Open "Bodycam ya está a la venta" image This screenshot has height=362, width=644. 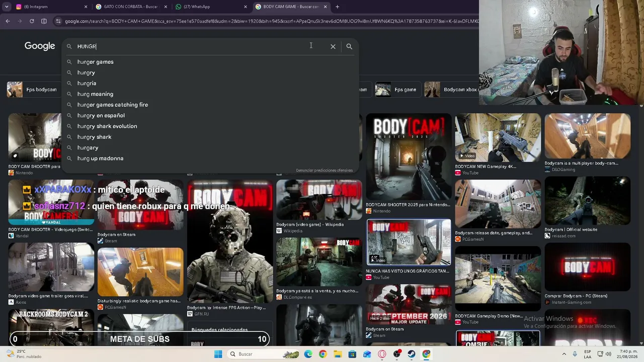pyautogui.click(x=319, y=261)
